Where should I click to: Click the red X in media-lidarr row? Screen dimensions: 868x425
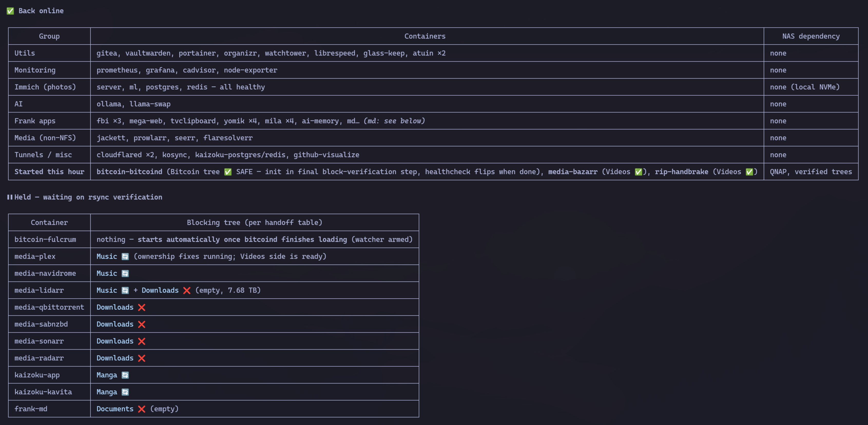187,290
